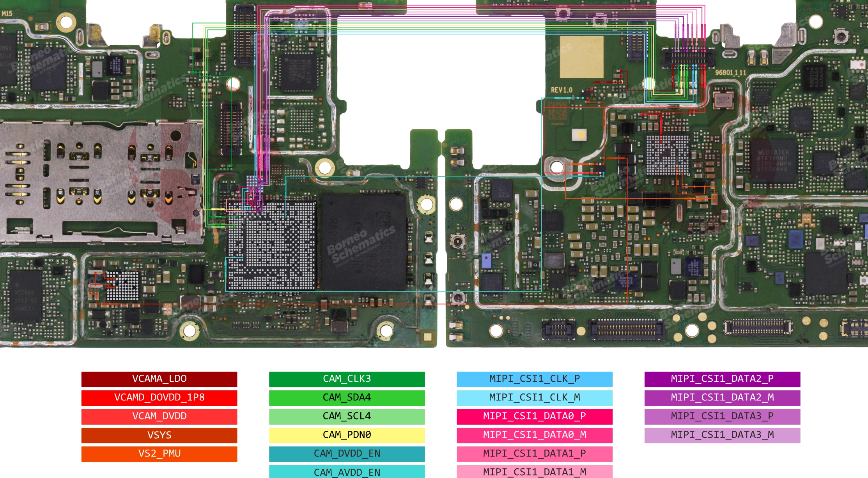Click the CAM_AVDD_EN cyan legend bar
Viewport: 868px width, 478px height.
pos(347,472)
